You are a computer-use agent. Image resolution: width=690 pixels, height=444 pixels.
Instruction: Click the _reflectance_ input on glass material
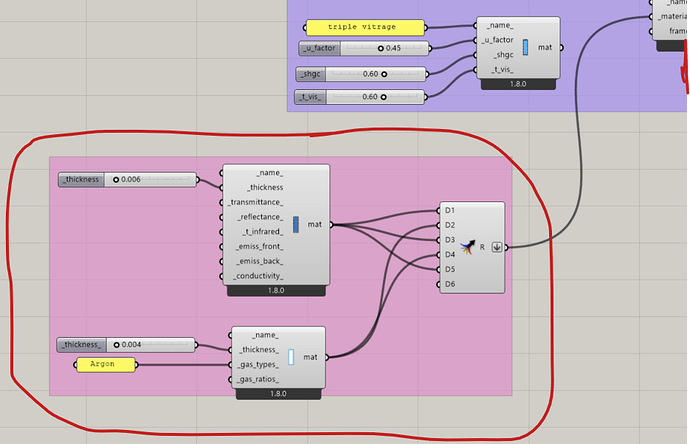click(x=260, y=217)
